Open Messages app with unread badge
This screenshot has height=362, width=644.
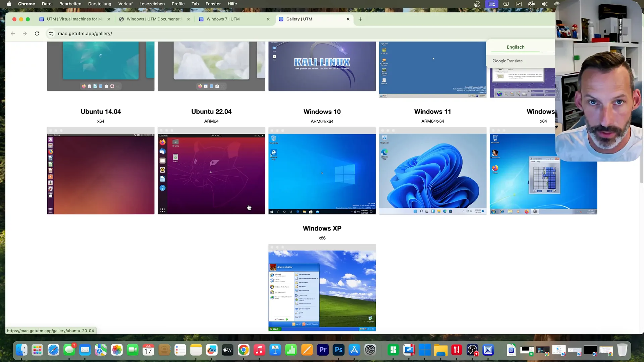point(69,350)
